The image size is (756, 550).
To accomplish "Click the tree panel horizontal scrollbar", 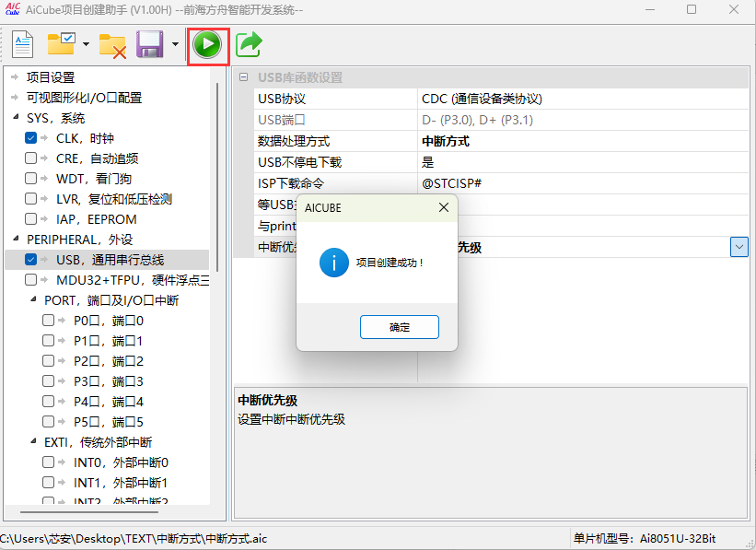I will tap(89, 512).
